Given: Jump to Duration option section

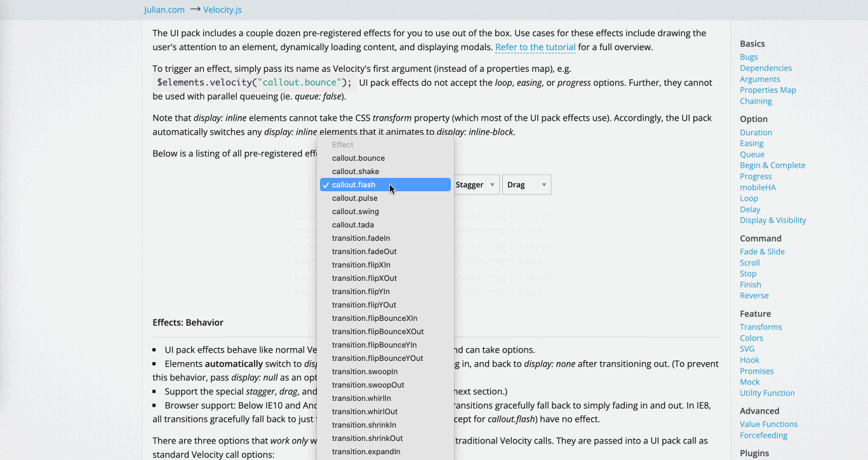Looking at the screenshot, I should (x=756, y=133).
